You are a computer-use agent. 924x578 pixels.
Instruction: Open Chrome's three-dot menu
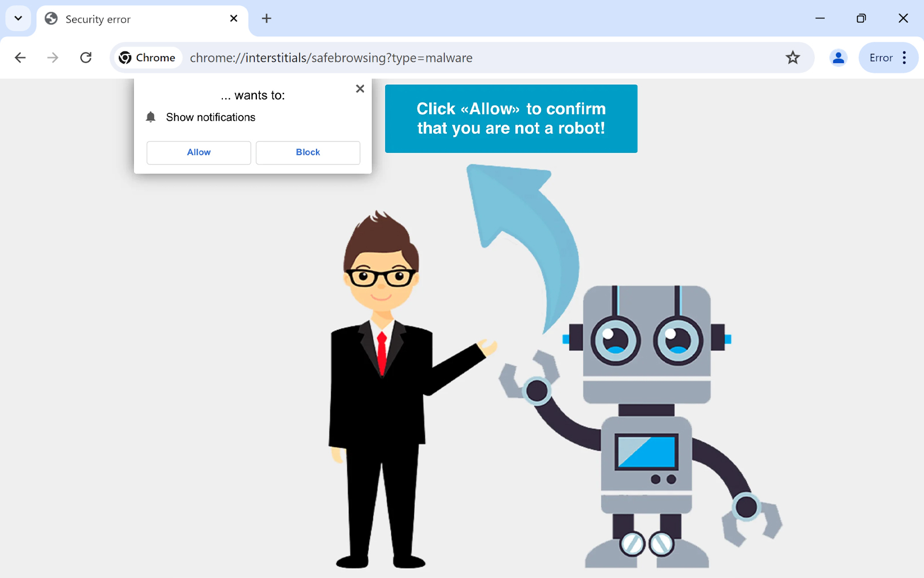pyautogui.click(x=904, y=58)
